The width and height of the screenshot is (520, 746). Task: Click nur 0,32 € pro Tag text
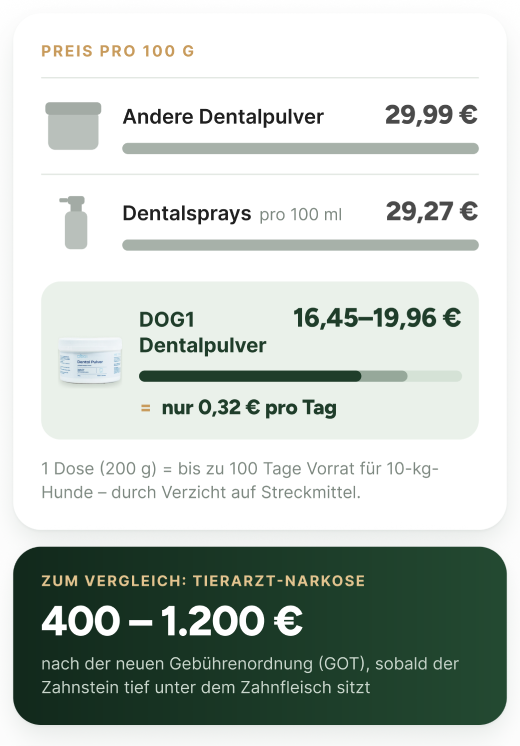[249, 408]
